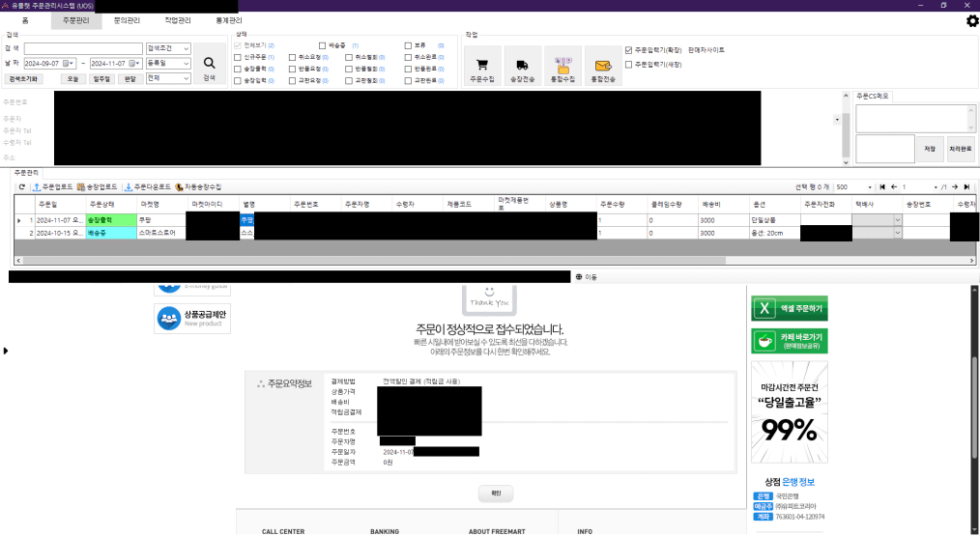Click the 검색초기화 reset button

coord(23,79)
